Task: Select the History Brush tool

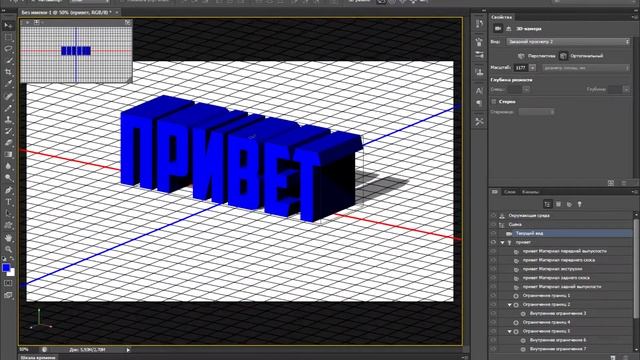Action: pos(8,131)
